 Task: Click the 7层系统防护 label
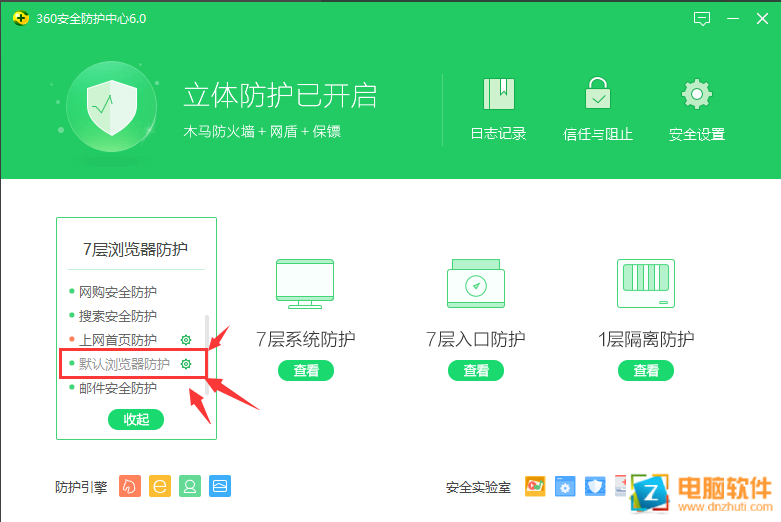pyautogui.click(x=306, y=339)
